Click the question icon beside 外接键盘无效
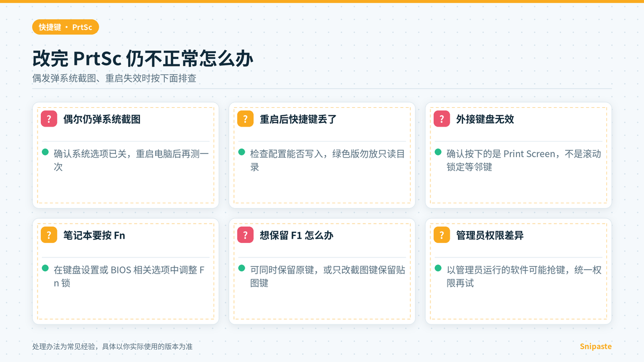Image resolution: width=644 pixels, height=362 pixels. pos(442,119)
